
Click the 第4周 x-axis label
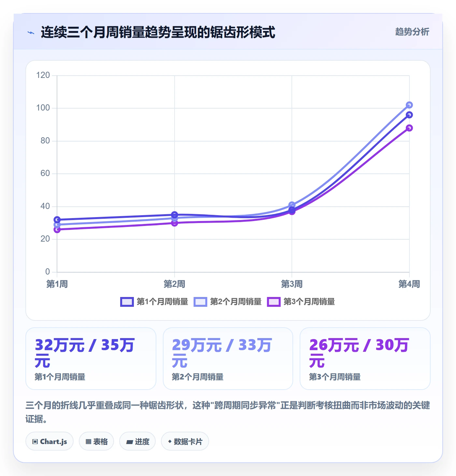pyautogui.click(x=409, y=284)
